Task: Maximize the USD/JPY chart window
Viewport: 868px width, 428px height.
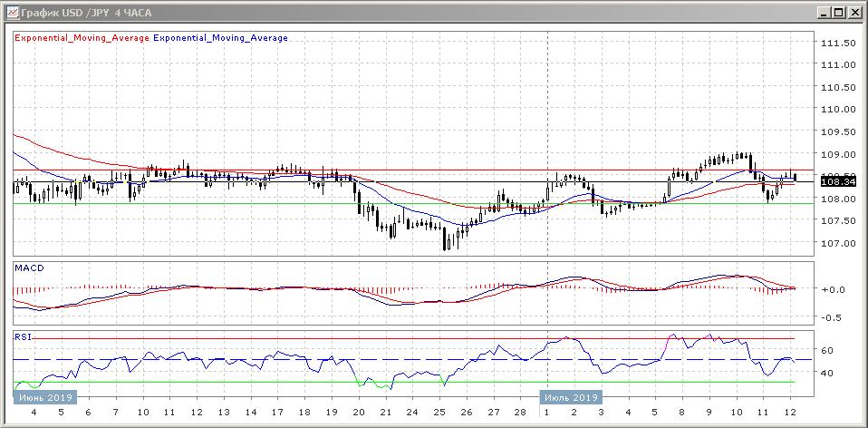Action: pyautogui.click(x=839, y=12)
